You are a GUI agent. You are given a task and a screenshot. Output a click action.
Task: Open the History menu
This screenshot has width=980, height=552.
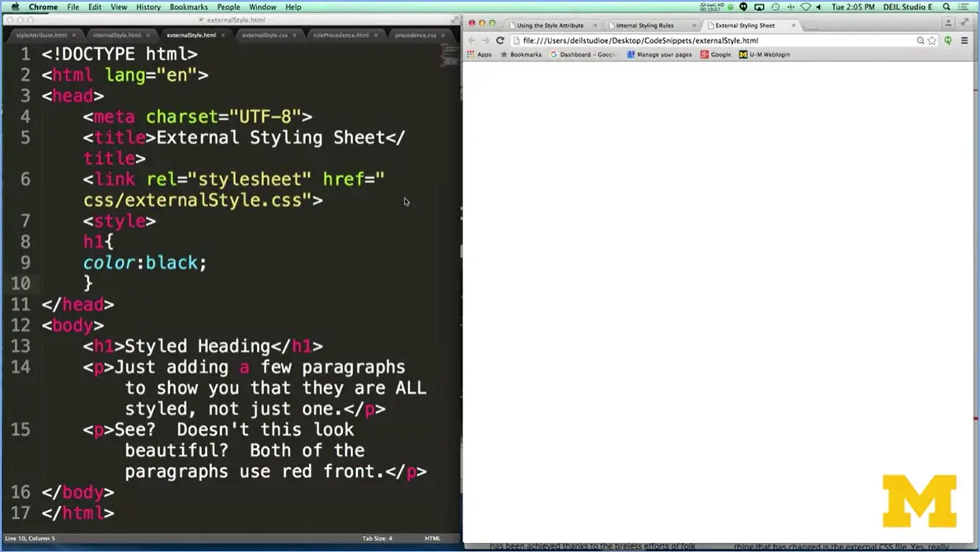pyautogui.click(x=148, y=7)
